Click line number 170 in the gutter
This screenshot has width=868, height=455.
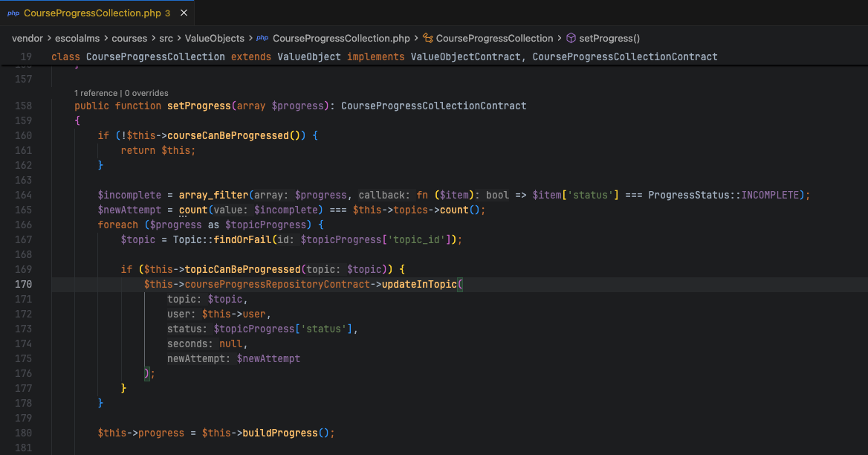(x=24, y=284)
